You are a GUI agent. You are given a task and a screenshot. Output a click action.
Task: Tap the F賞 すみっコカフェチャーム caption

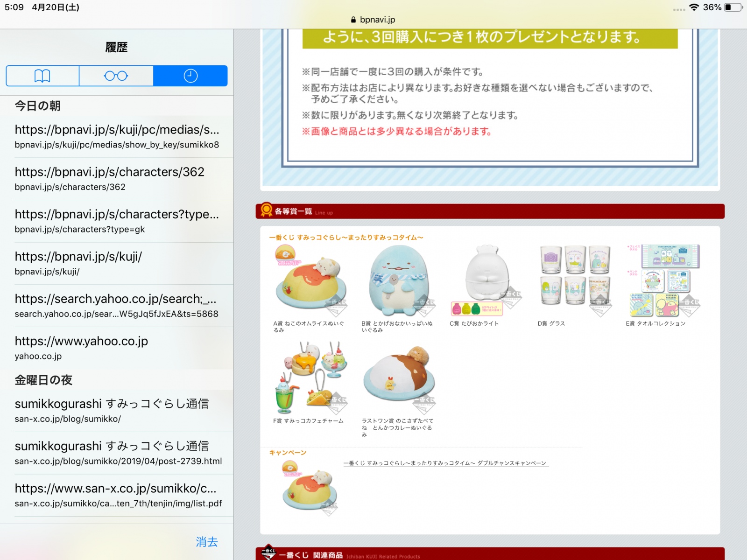point(308,421)
